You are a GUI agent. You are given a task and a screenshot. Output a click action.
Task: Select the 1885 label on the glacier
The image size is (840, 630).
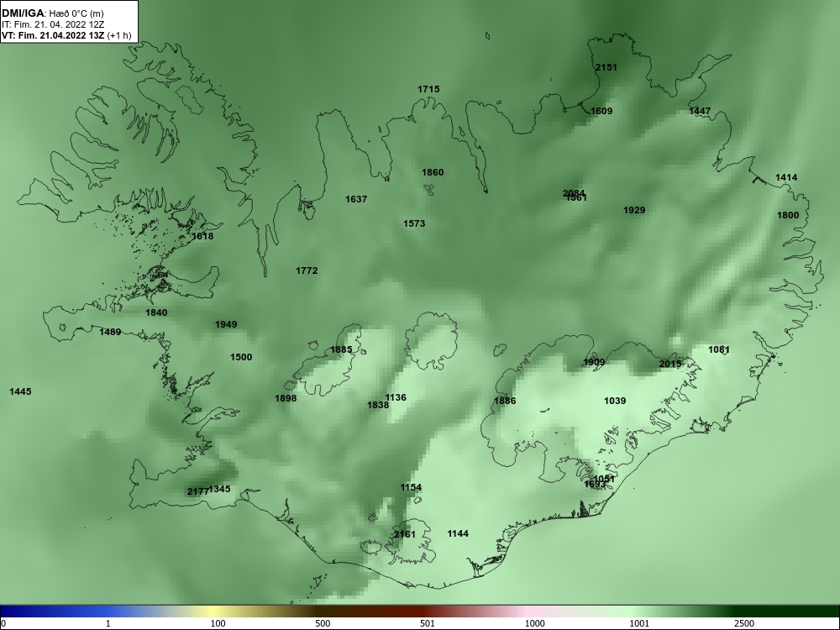pos(341,349)
